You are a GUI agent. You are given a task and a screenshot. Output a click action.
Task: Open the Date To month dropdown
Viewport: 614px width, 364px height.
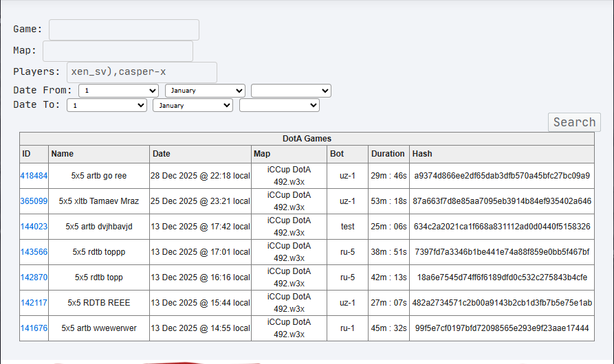193,106
